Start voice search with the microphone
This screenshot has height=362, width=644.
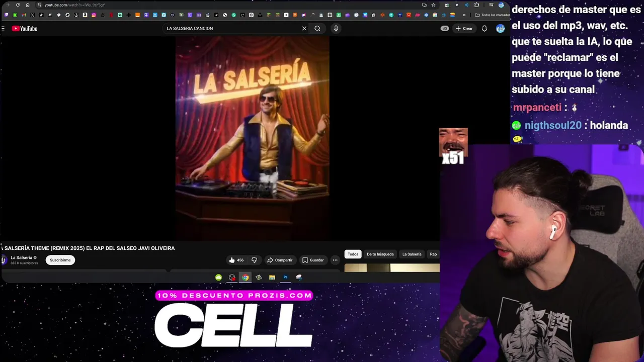point(336,29)
